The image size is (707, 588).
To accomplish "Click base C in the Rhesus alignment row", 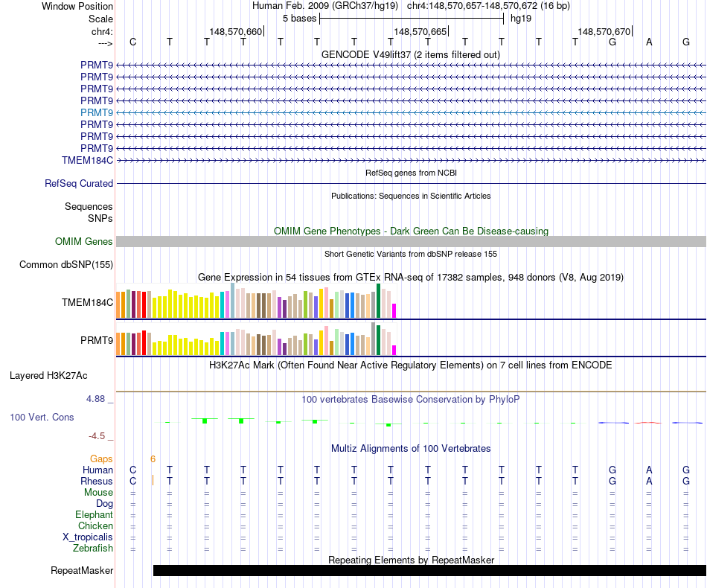I will tap(132, 482).
